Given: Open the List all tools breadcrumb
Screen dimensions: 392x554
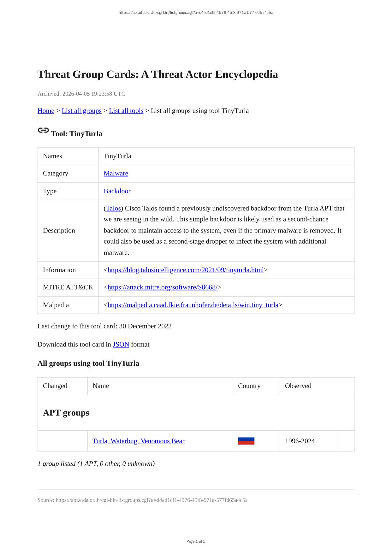Looking at the screenshot, I should click(126, 111).
